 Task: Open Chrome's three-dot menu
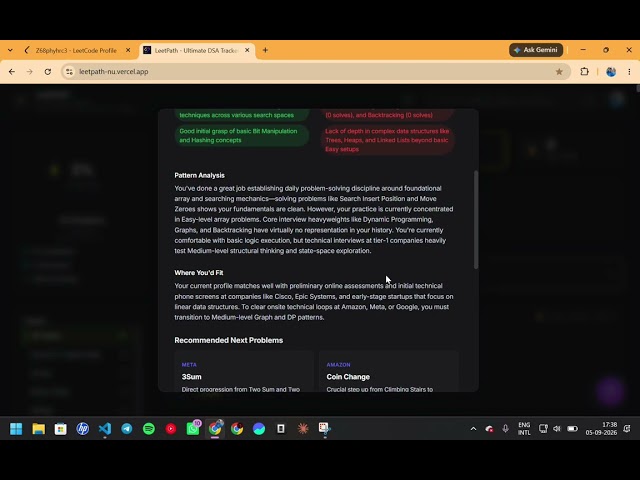coord(629,72)
